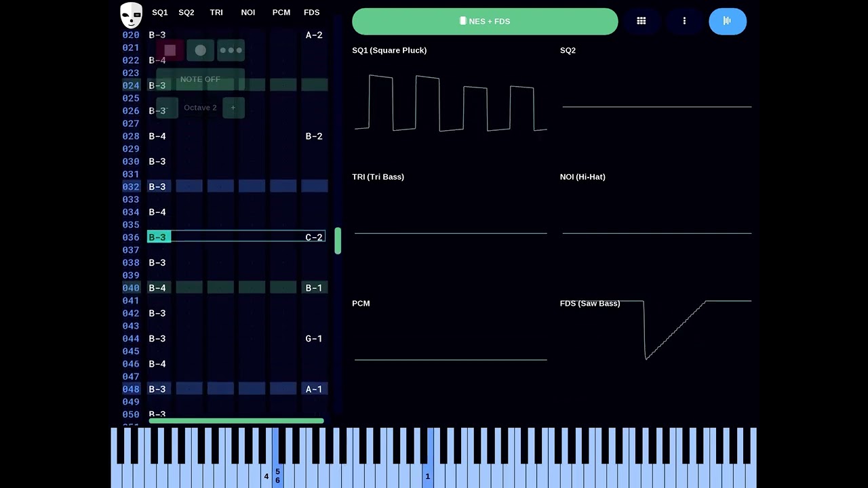Play the piano key labeled 1
The image size is (868, 488).
tap(428, 457)
